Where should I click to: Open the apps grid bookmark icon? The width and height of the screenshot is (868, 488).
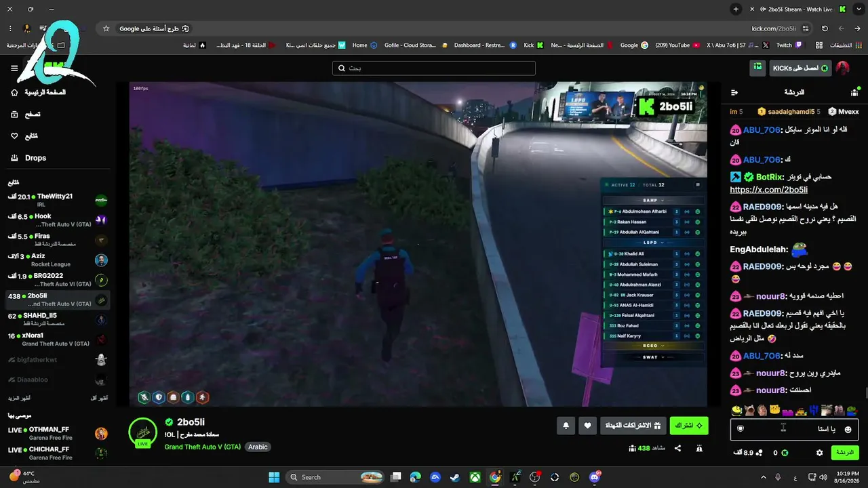coord(819,45)
